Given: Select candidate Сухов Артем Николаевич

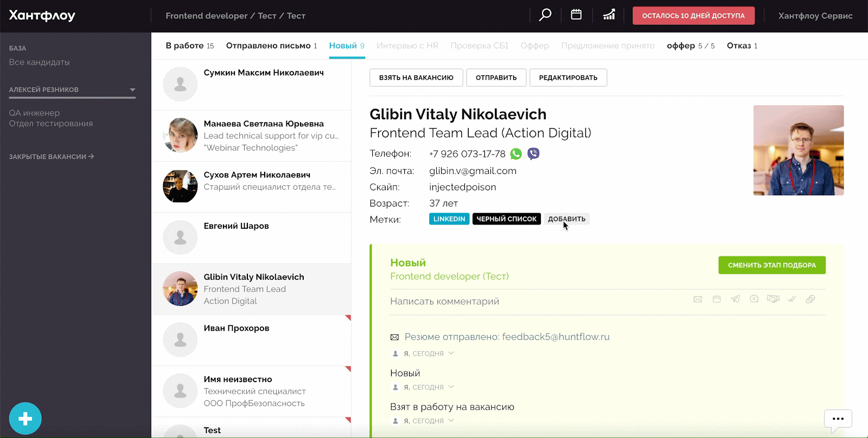Looking at the screenshot, I should 251,186.
